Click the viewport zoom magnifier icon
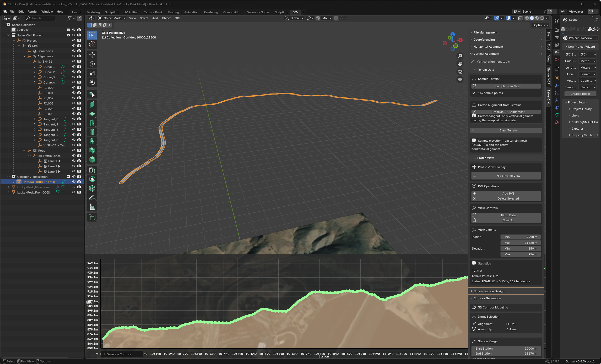The width and height of the screenshot is (601, 364). click(x=460, y=56)
